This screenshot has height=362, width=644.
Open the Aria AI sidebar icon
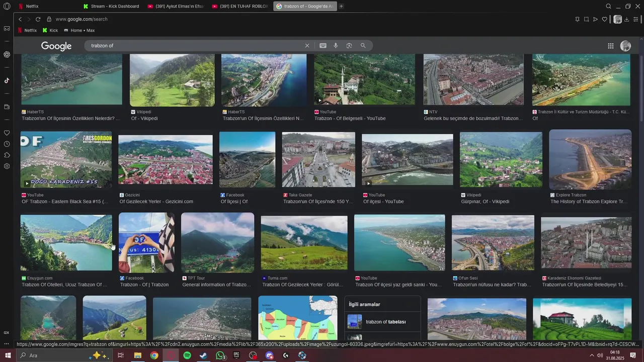pyautogui.click(x=7, y=54)
